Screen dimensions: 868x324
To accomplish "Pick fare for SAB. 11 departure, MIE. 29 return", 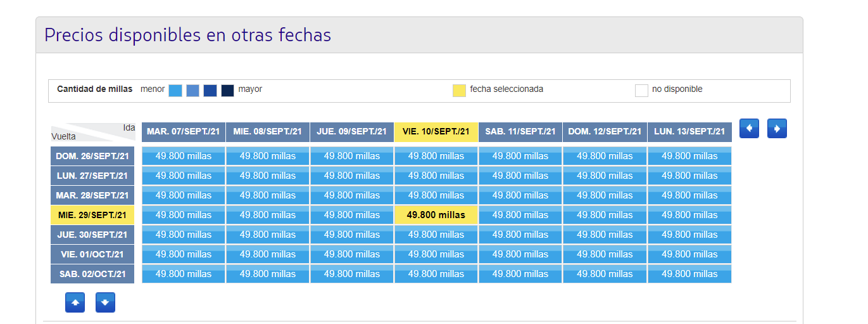I will [520, 215].
